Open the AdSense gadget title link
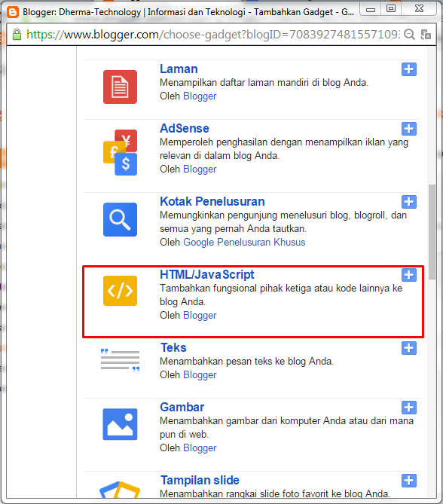The width and height of the screenshot is (443, 504). [x=185, y=128]
